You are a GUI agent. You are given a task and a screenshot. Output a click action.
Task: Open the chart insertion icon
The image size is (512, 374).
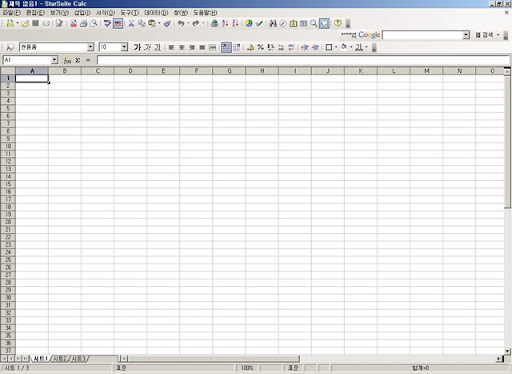[x=249, y=23]
